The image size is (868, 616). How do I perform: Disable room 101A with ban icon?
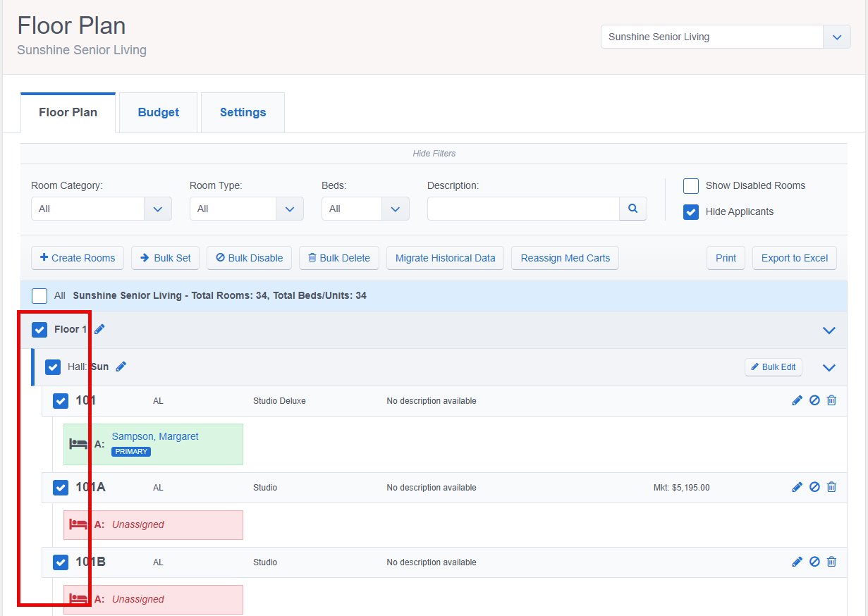click(814, 487)
